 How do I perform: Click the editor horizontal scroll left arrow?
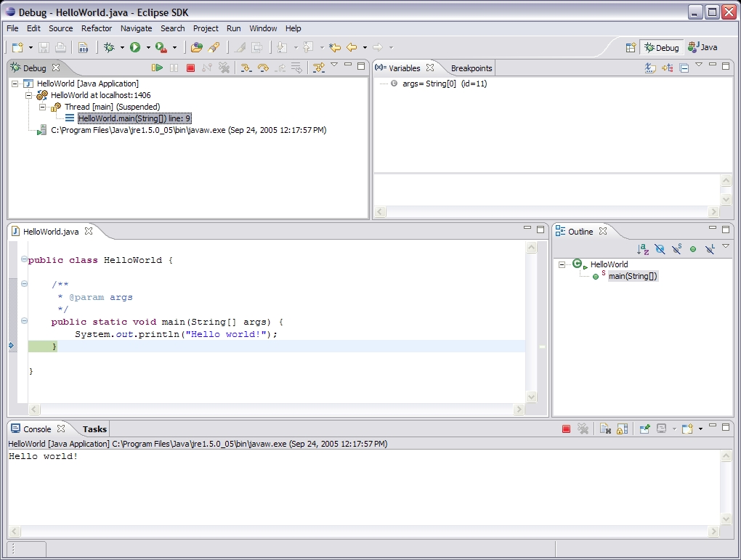34,409
